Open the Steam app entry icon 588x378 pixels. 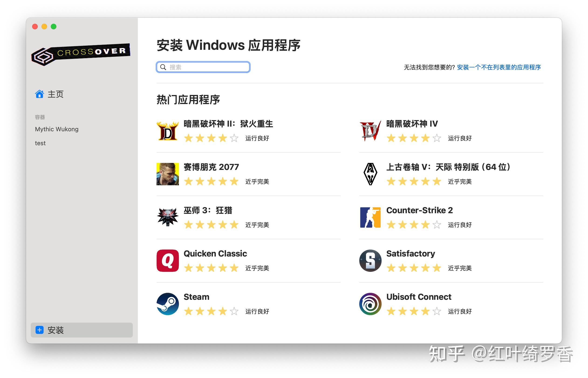click(x=168, y=304)
